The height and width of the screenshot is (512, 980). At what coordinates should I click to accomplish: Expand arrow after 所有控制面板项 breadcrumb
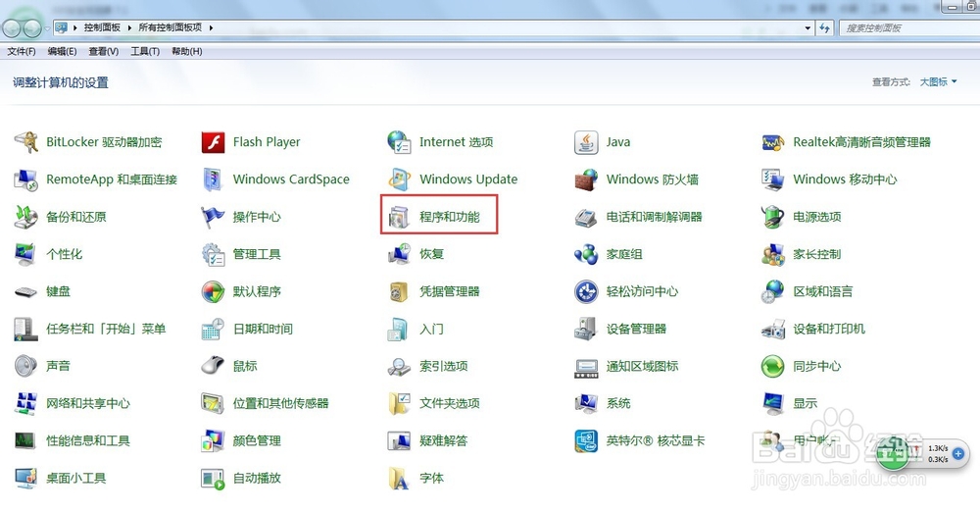(x=212, y=27)
